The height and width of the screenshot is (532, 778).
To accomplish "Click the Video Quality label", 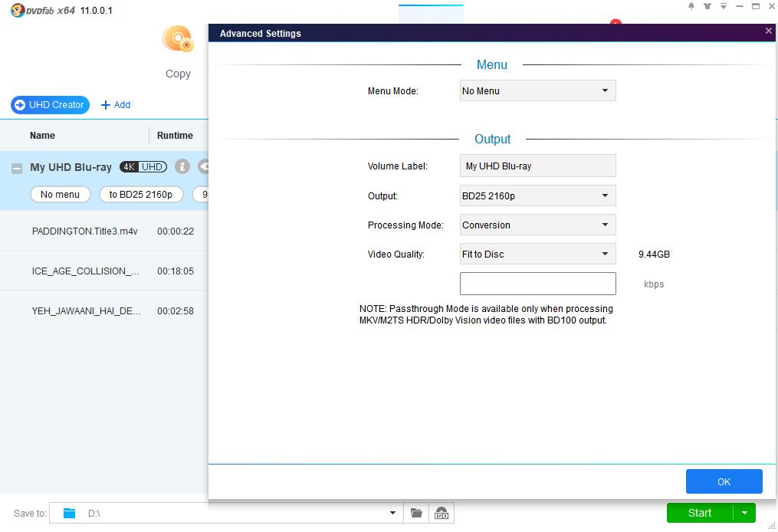I will pos(396,255).
